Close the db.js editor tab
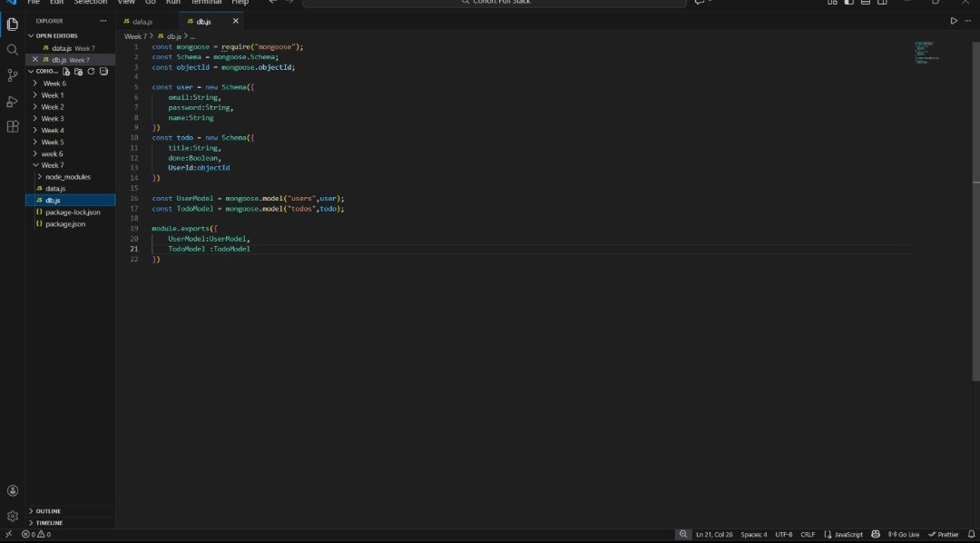Image resolution: width=980 pixels, height=543 pixels. point(236,21)
